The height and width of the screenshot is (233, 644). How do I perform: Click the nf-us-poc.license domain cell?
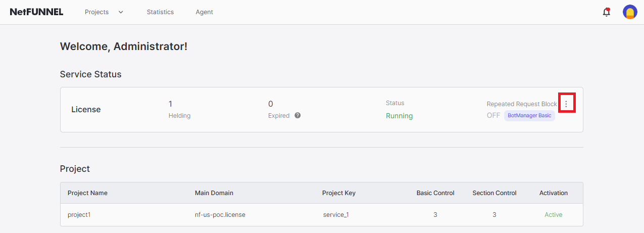click(220, 215)
